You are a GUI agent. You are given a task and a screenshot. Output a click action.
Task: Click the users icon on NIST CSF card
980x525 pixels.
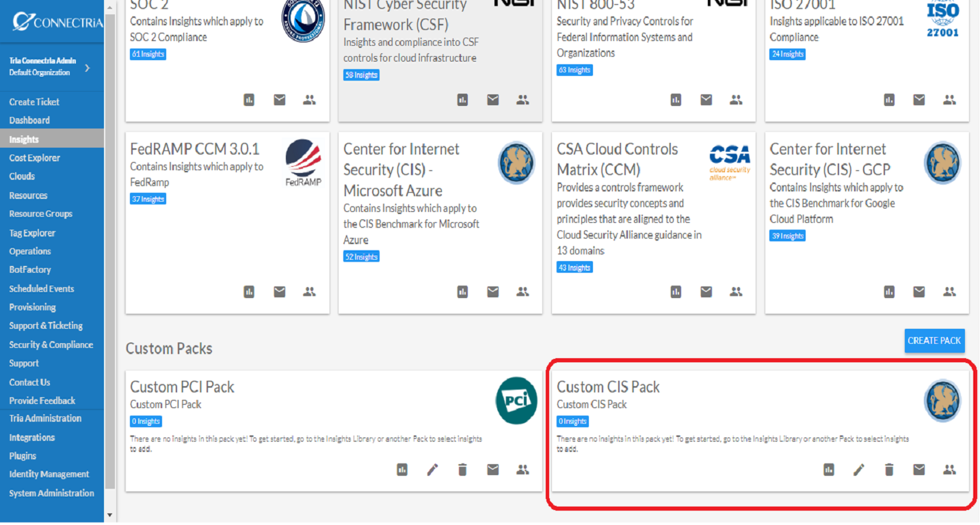pos(523,100)
